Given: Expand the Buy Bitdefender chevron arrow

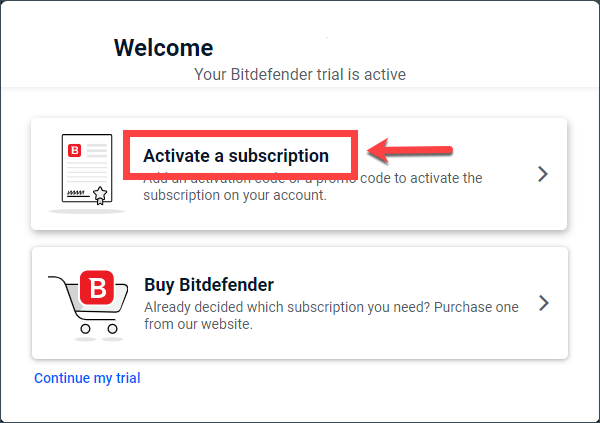Looking at the screenshot, I should [543, 303].
